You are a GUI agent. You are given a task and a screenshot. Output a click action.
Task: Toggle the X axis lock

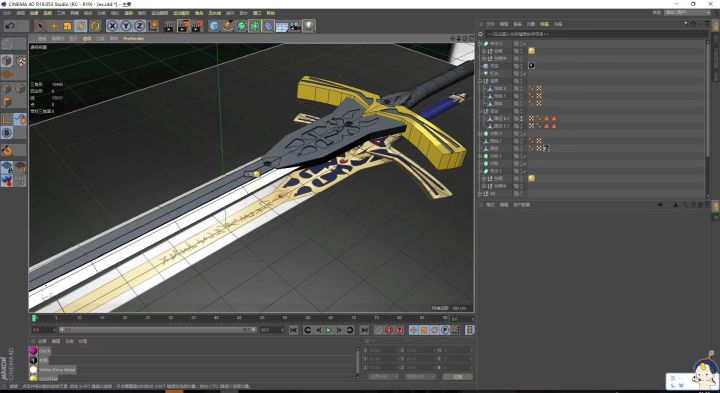[112, 26]
